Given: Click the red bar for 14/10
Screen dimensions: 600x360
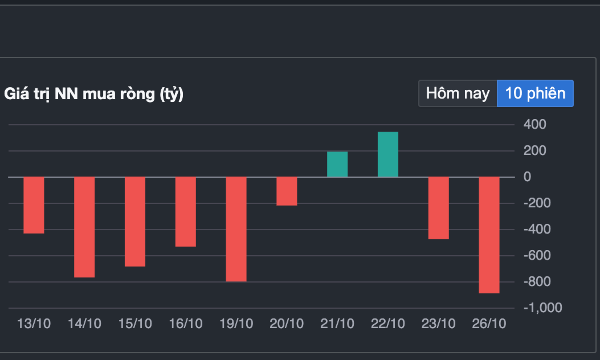Looking at the screenshot, I should pyautogui.click(x=84, y=227).
